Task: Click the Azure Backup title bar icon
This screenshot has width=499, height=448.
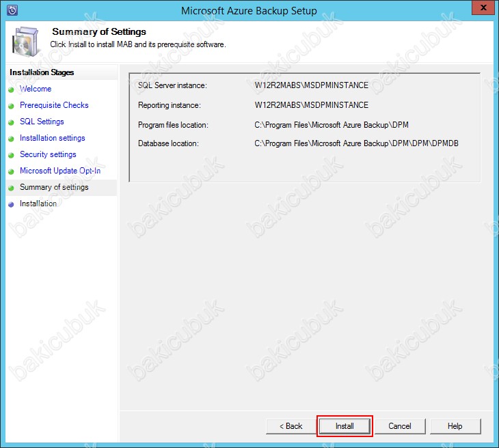Action: (x=12, y=10)
